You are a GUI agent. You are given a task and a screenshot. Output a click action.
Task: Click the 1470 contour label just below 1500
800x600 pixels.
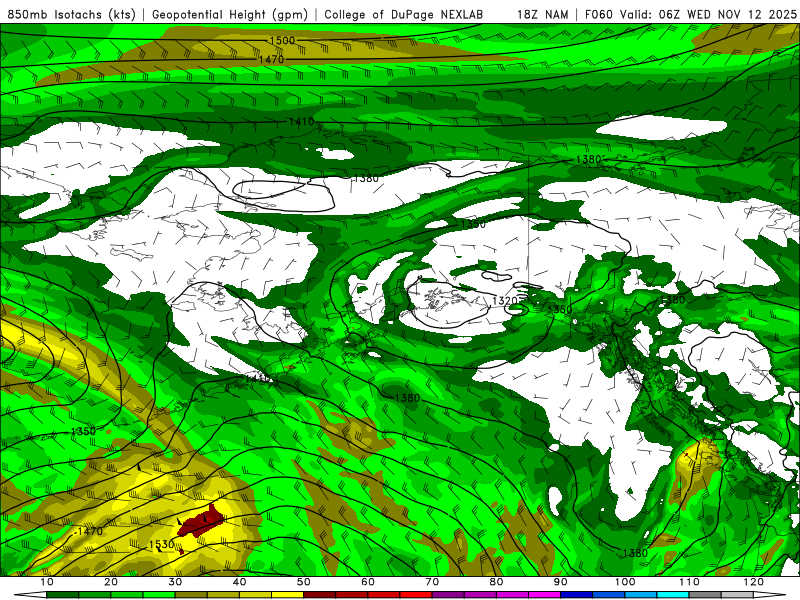[271, 59]
